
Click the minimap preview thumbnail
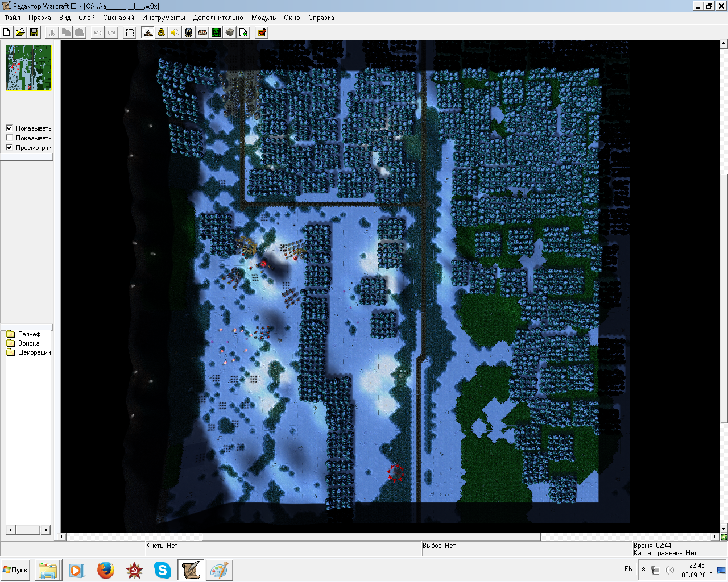[x=28, y=68]
